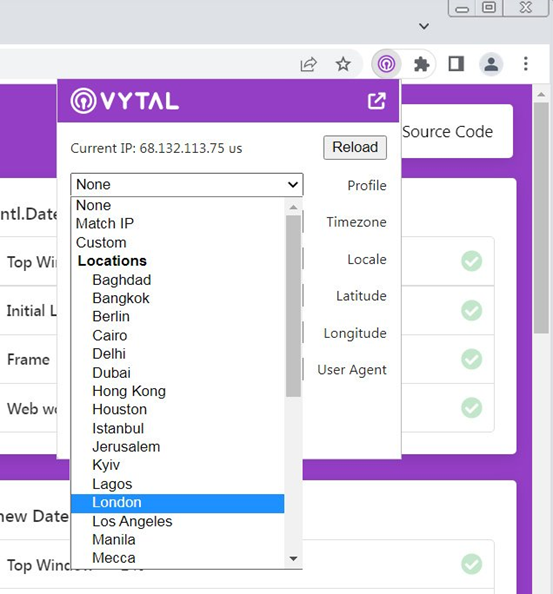The width and height of the screenshot is (553, 594).
Task: Click the dropdown list's down scroll arrow
Action: coord(293,558)
